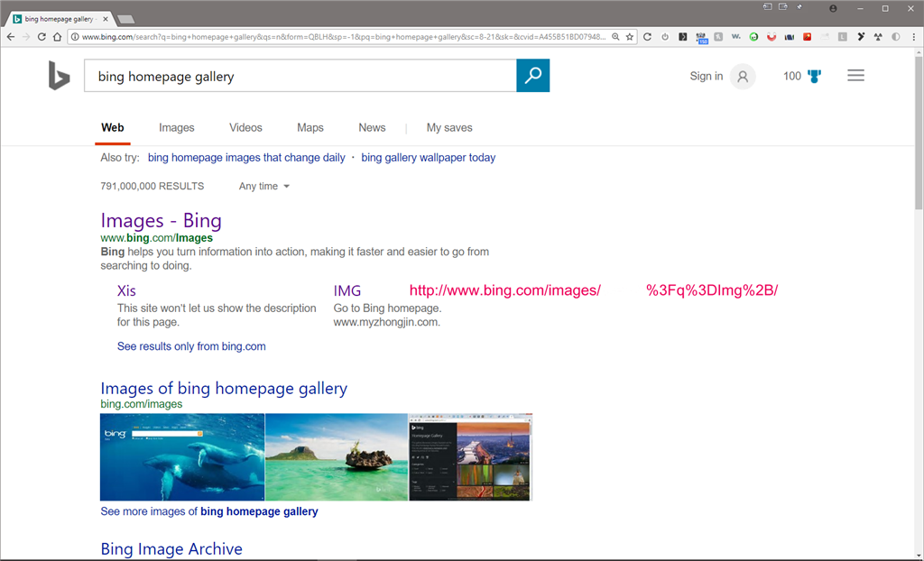Open the Images - Bing result link
Viewport: 924px width, 561px height.
(x=161, y=220)
